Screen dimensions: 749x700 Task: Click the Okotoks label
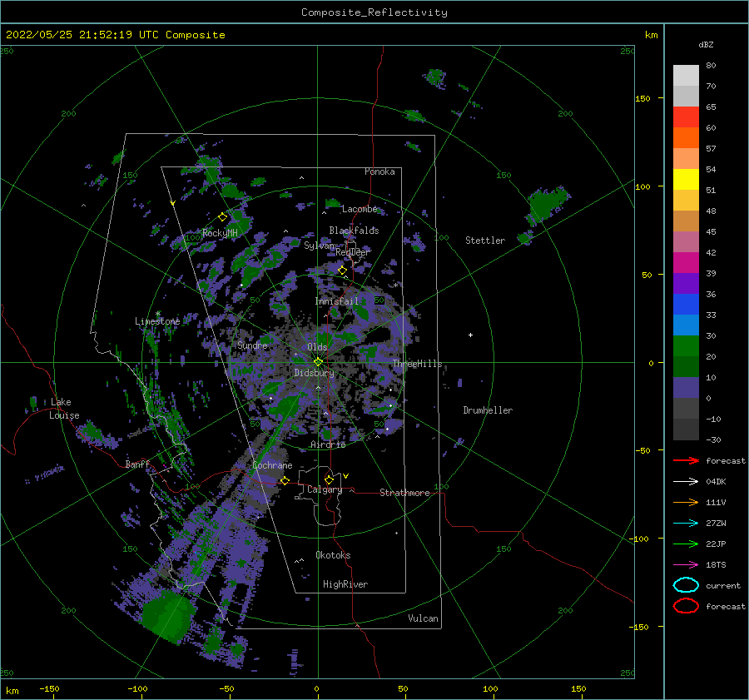[x=333, y=555]
